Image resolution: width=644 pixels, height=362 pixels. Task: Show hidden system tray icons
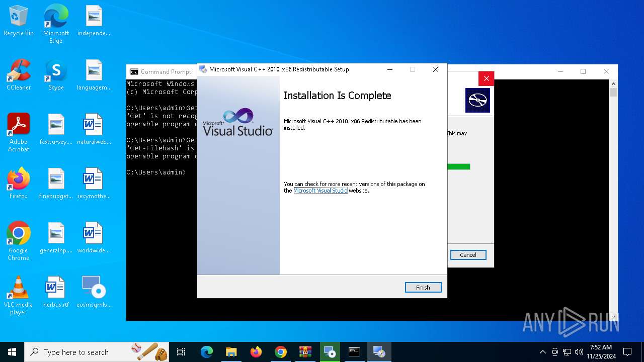click(x=542, y=352)
